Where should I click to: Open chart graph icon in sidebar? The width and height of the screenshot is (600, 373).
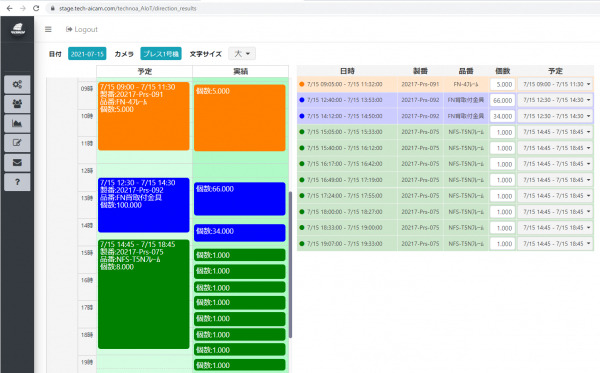[17, 123]
